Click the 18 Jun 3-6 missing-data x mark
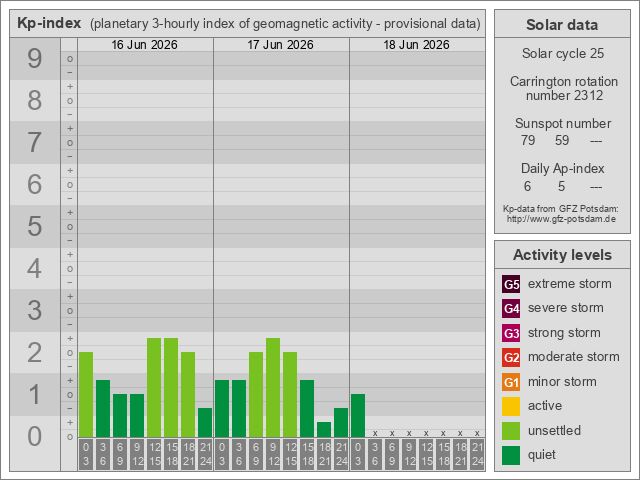 [x=375, y=433]
